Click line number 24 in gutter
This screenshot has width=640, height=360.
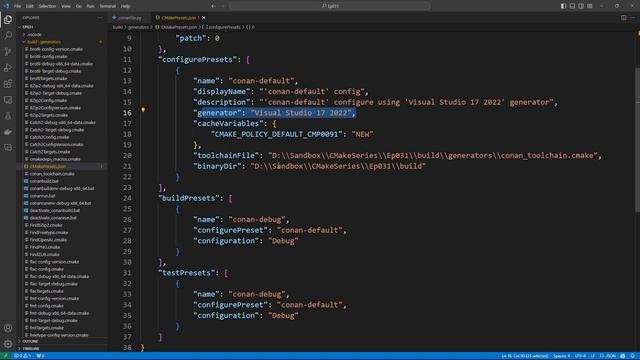(x=127, y=198)
